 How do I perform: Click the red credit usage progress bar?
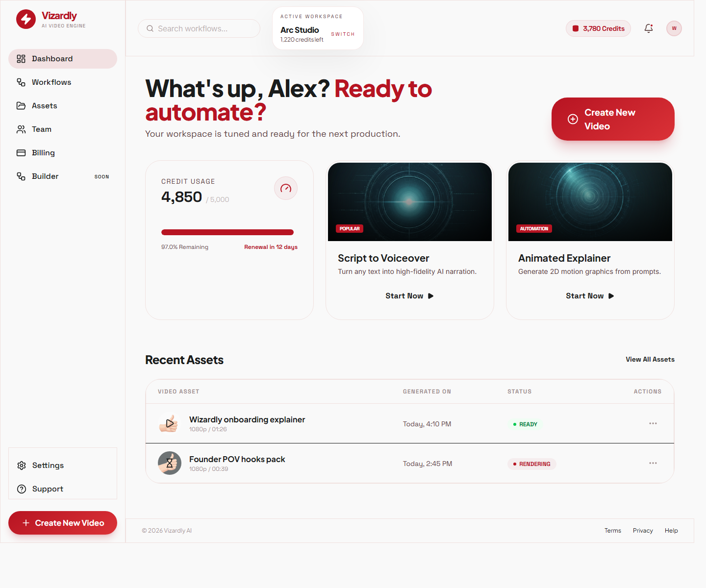click(x=227, y=232)
